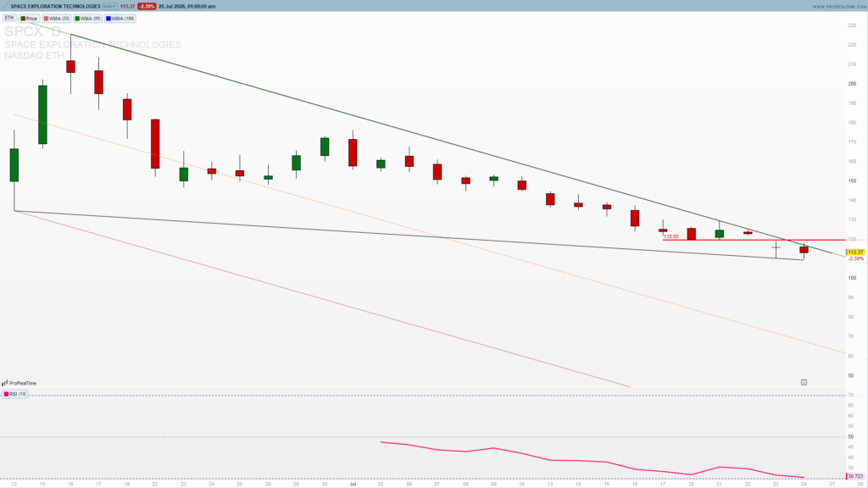Click the ETH session button

pyautogui.click(x=9, y=19)
